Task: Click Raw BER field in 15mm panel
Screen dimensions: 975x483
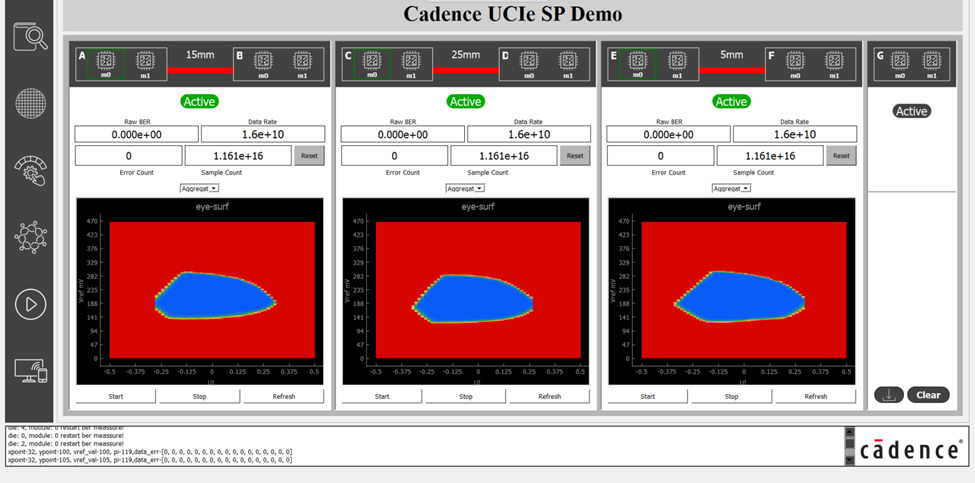Action: [137, 134]
